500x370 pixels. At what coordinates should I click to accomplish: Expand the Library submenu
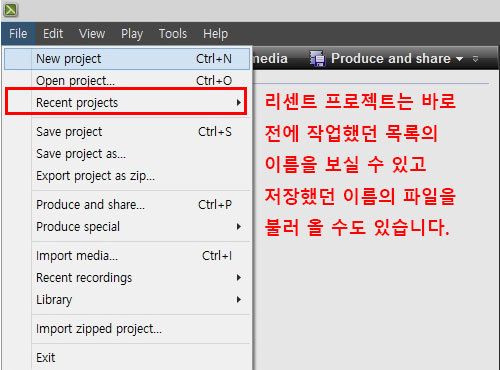[x=127, y=300]
